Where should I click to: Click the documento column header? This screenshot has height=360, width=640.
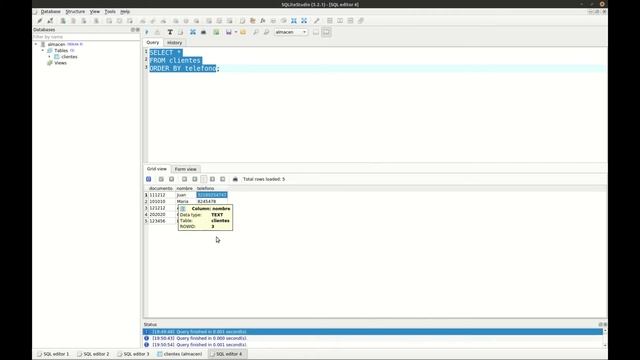[x=161, y=189]
